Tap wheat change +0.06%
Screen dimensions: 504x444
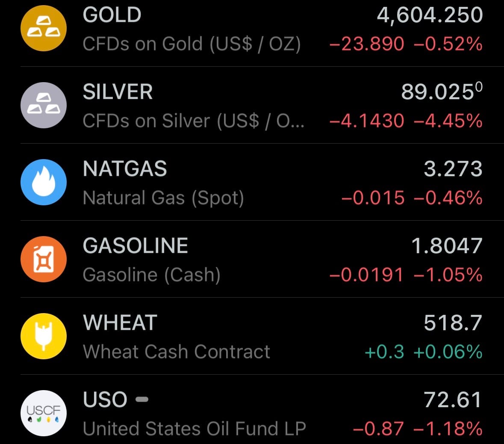point(448,352)
